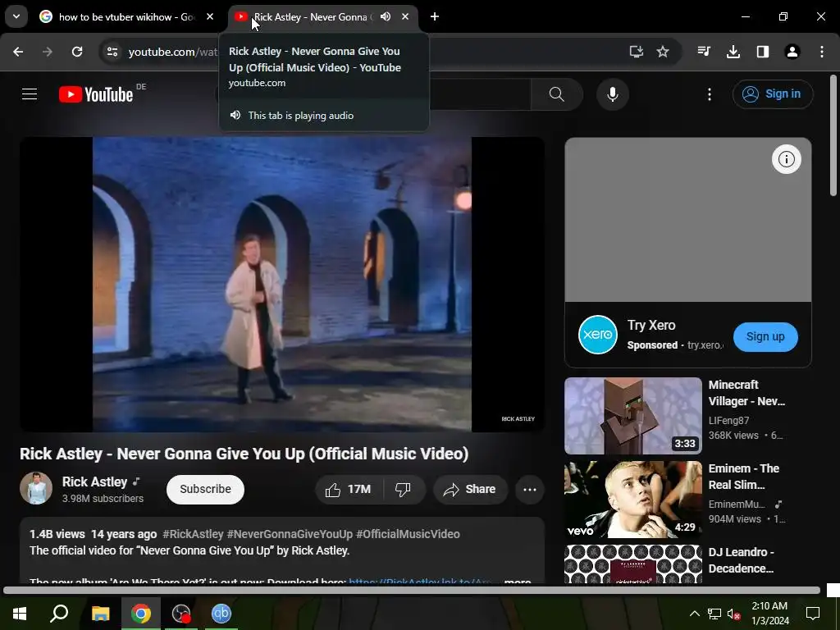
Task: Go forward in the browser
Action: coord(48,52)
